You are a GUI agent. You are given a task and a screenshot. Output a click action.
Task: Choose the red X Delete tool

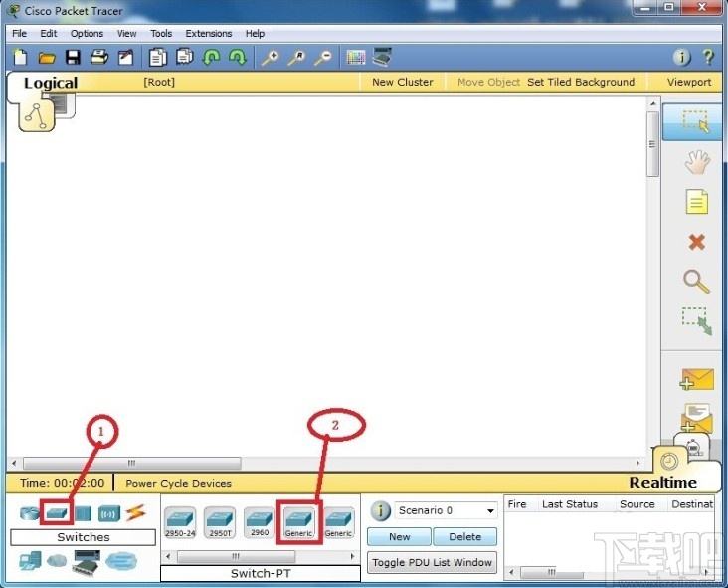tap(697, 242)
